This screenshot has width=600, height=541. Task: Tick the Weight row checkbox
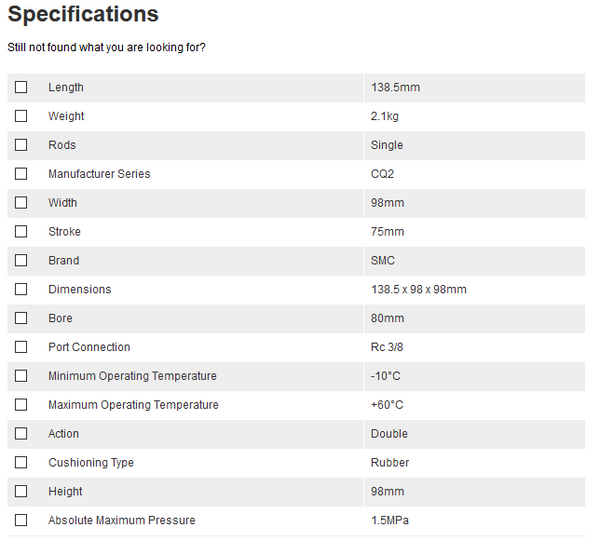(x=21, y=116)
